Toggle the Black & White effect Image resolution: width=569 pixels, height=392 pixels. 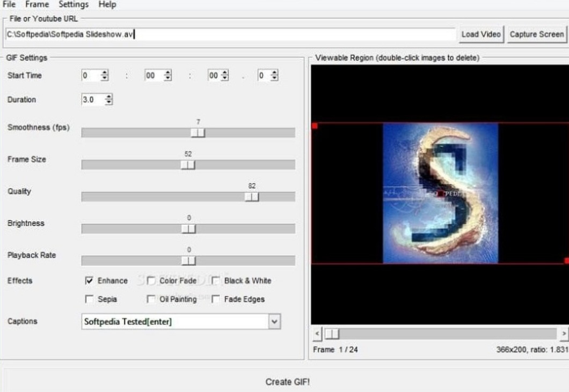click(216, 280)
